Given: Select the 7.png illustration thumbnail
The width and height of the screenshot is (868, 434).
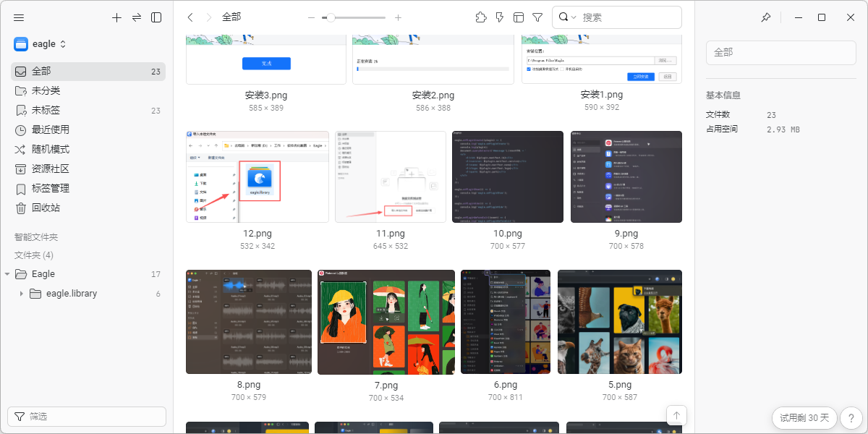Looking at the screenshot, I should point(386,322).
